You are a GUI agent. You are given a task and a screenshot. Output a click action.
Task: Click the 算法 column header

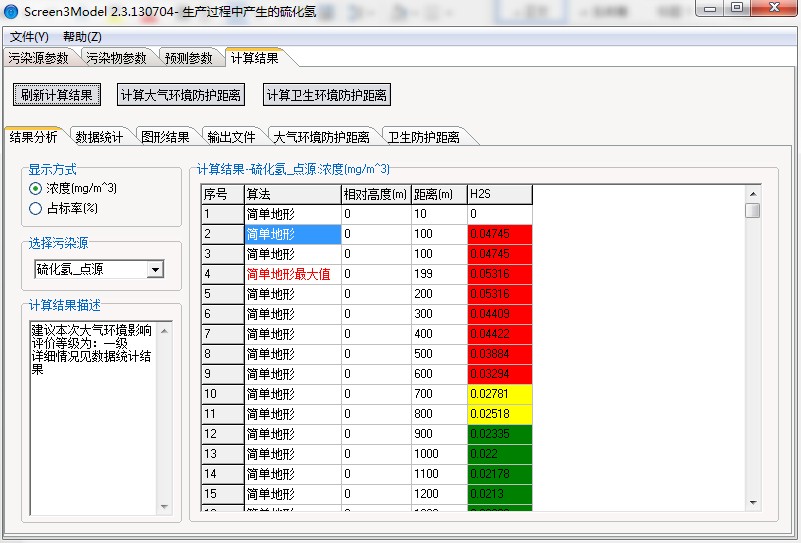coord(293,194)
